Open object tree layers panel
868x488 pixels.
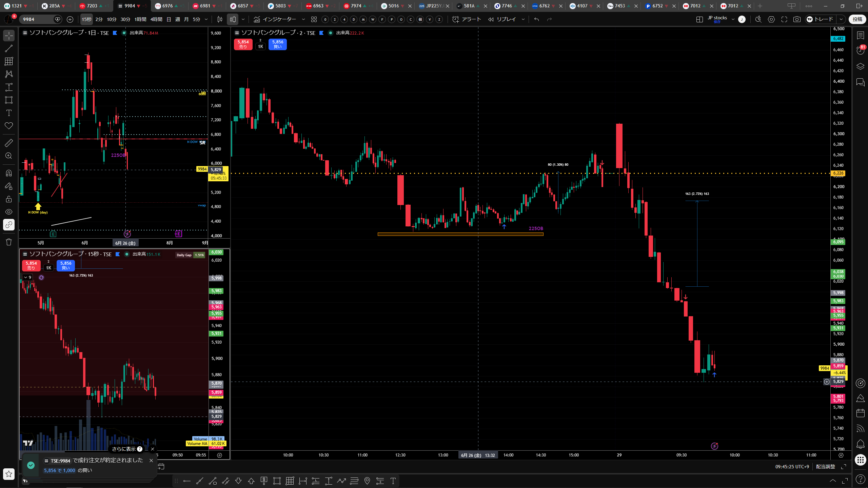[860, 66]
